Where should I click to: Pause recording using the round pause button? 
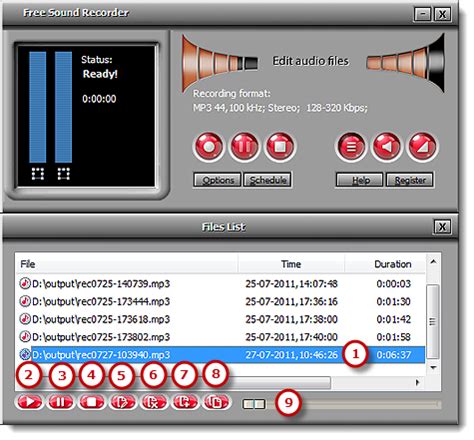click(x=245, y=147)
